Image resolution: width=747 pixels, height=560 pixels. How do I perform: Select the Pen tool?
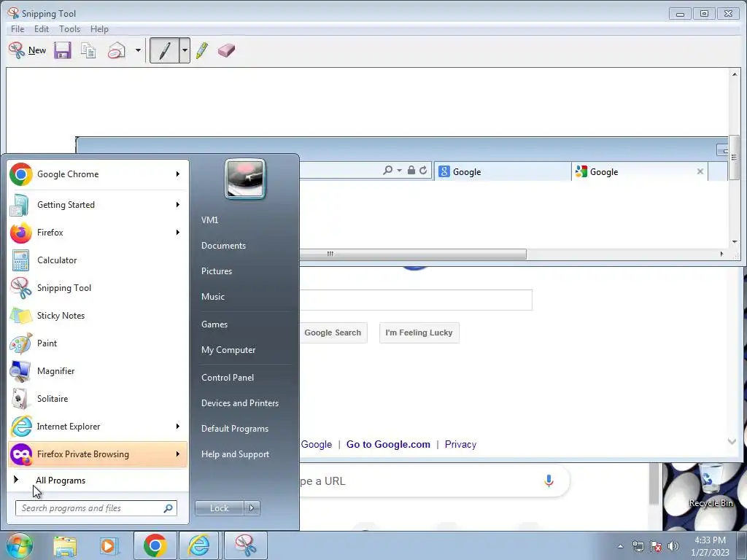[164, 50]
